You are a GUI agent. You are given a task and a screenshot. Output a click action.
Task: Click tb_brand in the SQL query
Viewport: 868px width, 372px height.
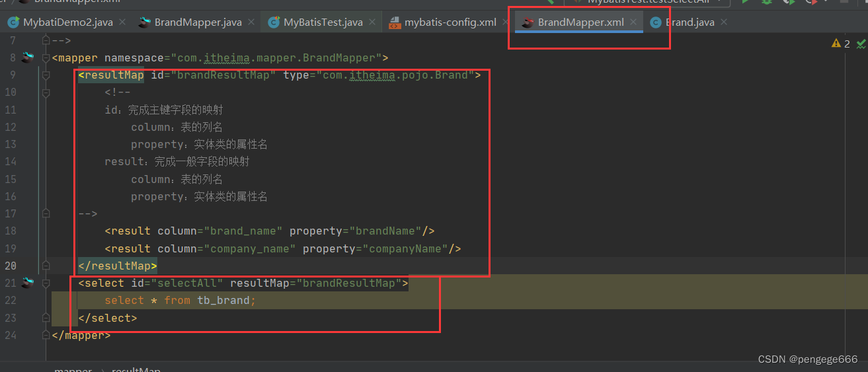point(223,301)
